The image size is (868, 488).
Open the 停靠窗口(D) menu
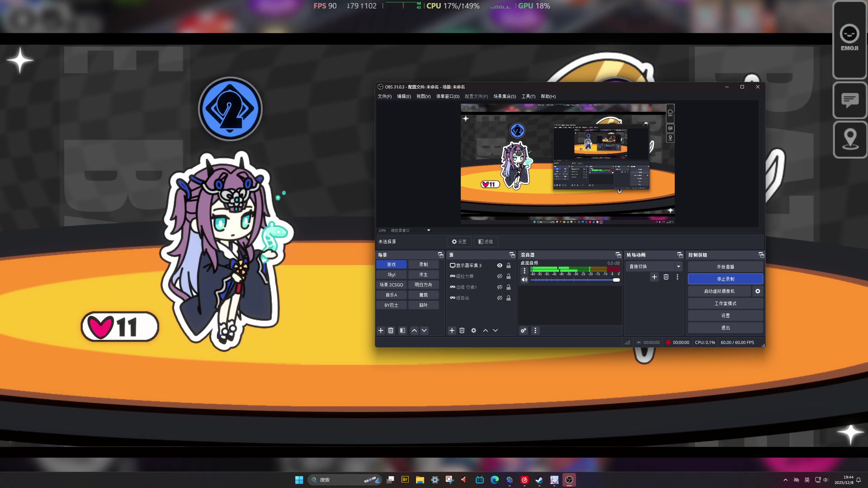(x=448, y=96)
